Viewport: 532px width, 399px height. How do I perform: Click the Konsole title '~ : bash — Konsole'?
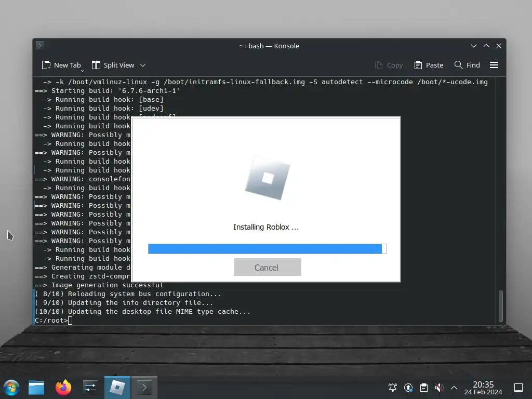(x=269, y=46)
